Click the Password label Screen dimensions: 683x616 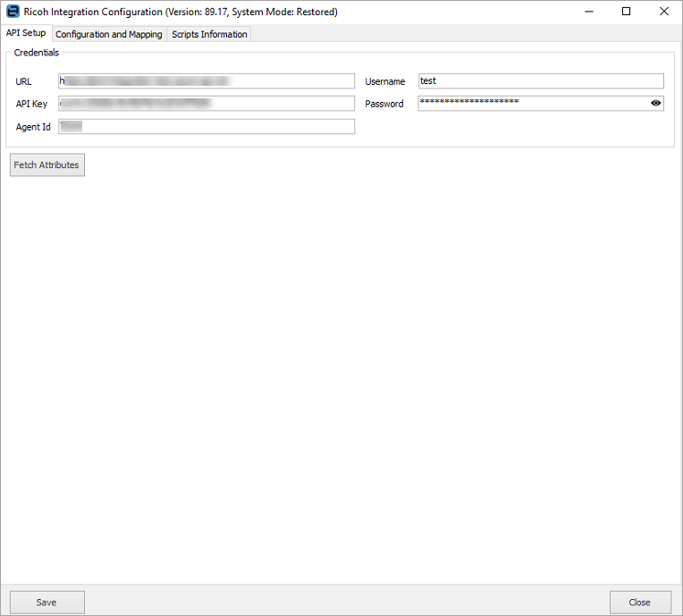point(384,104)
